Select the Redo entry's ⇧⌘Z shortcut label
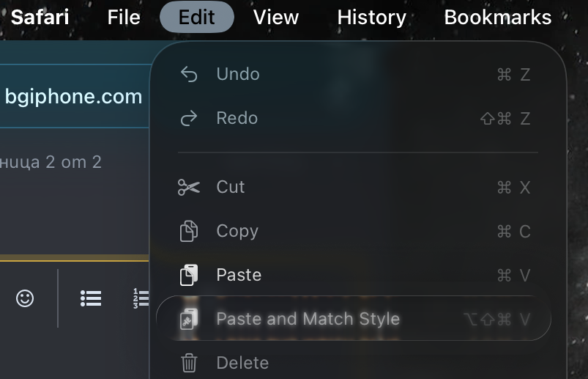This screenshot has height=379, width=588. (x=505, y=119)
